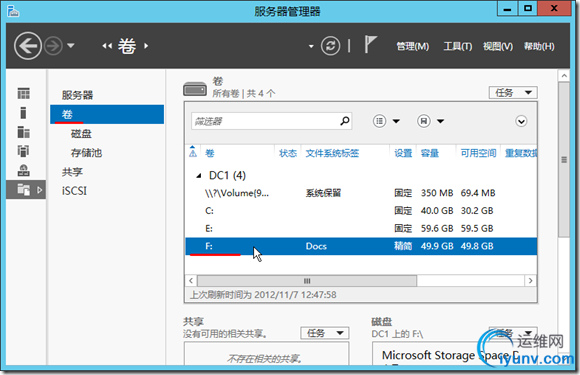Click the dashboard icon in left rail
The width and height of the screenshot is (580, 375).
coord(24,94)
